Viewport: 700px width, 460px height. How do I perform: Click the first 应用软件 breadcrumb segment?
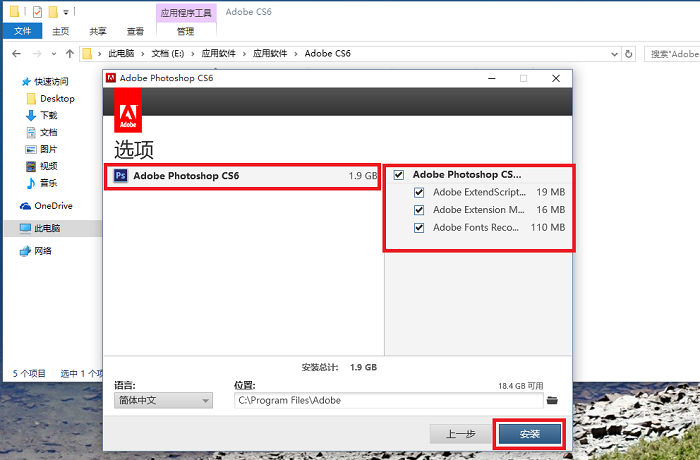click(x=218, y=54)
